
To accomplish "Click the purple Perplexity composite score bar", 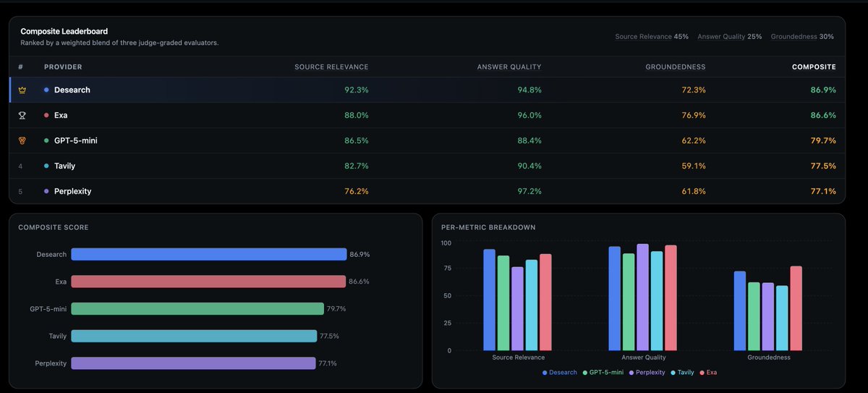I will 194,363.
